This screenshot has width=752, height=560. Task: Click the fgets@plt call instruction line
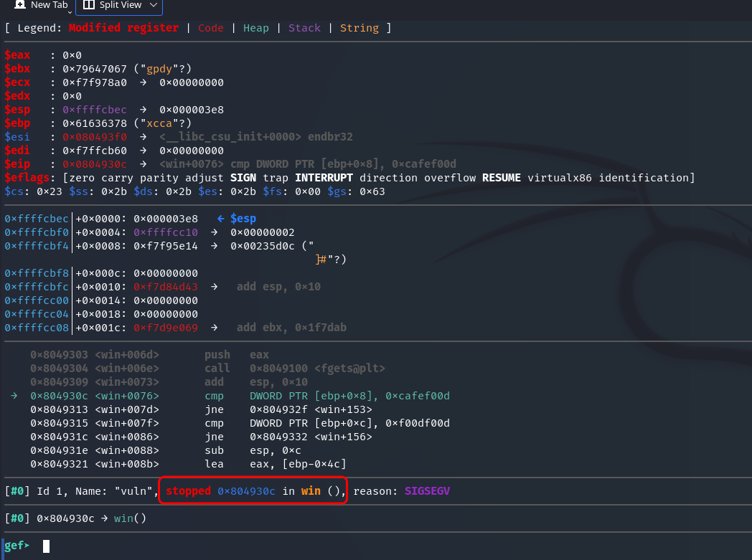[294, 369]
